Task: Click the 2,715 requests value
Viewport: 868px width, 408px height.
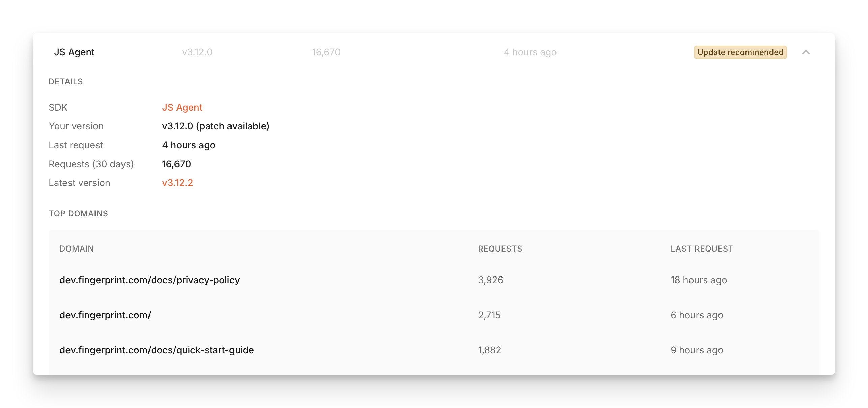Action: coord(489,315)
